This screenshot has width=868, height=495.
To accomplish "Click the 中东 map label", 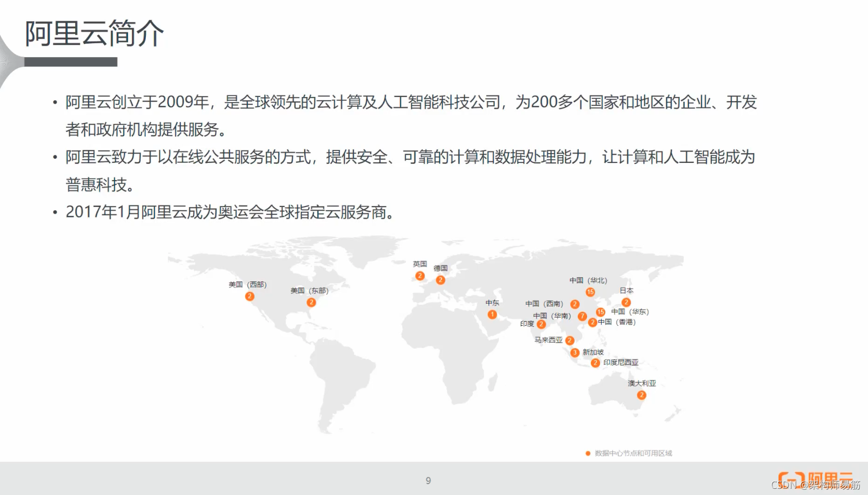I will 492,302.
